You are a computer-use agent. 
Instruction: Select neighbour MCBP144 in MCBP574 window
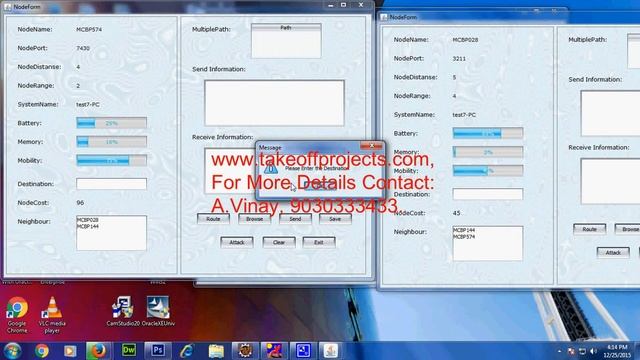coord(88,226)
